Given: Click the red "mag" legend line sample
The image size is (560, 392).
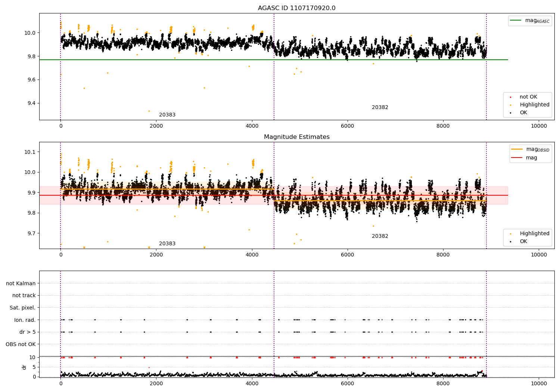Looking at the screenshot, I should (517, 158).
